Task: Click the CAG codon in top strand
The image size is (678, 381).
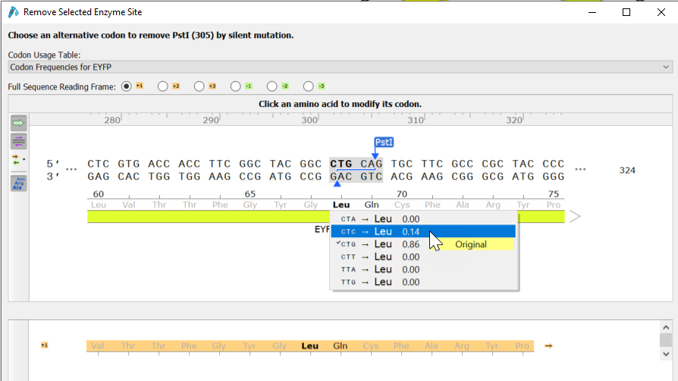Action: click(371, 164)
